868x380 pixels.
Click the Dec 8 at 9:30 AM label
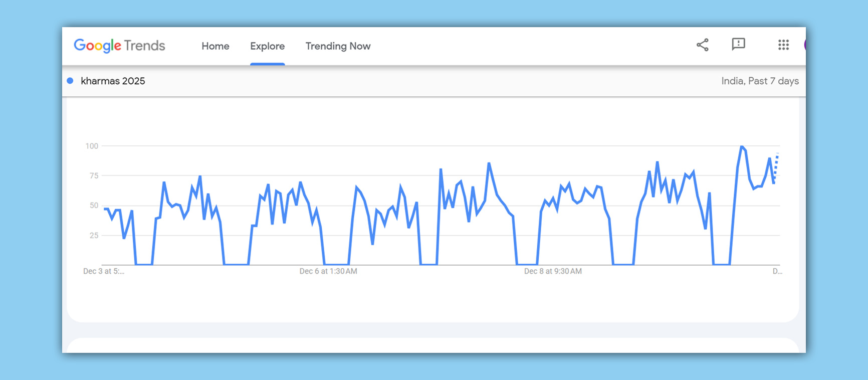553,271
